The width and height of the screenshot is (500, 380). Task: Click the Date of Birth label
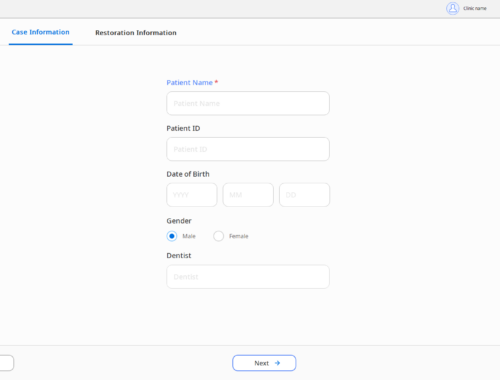[x=188, y=174]
